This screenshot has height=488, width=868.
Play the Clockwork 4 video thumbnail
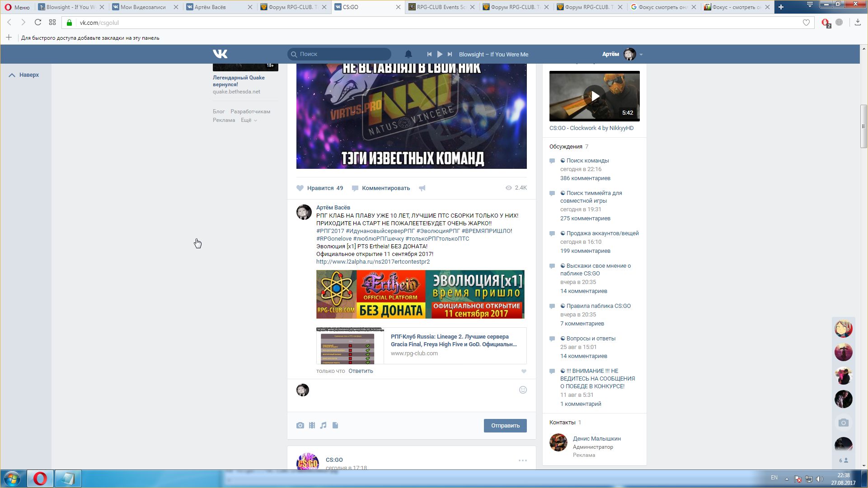tap(595, 96)
